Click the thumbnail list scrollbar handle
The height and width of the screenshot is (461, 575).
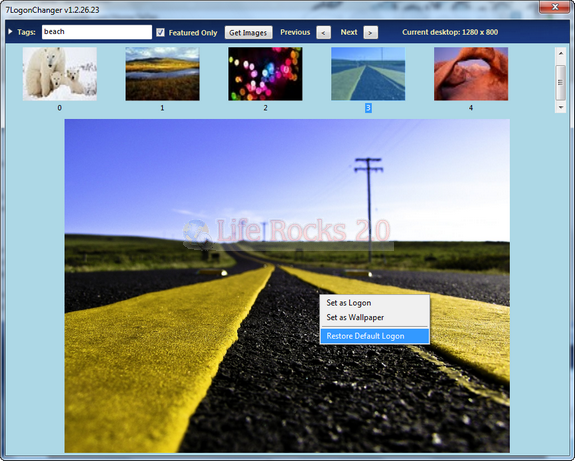[x=560, y=83]
